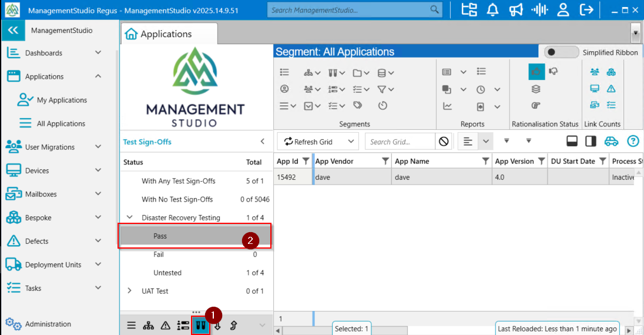The width and height of the screenshot is (644, 335).
Task: Click the tags icon in Segments ribbon
Action: [358, 106]
